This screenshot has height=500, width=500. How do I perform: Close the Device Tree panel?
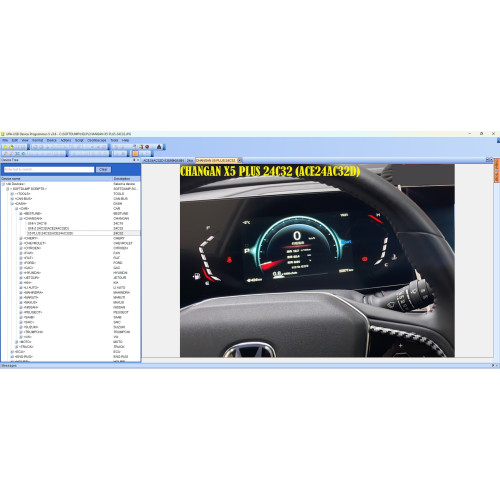(x=138, y=160)
